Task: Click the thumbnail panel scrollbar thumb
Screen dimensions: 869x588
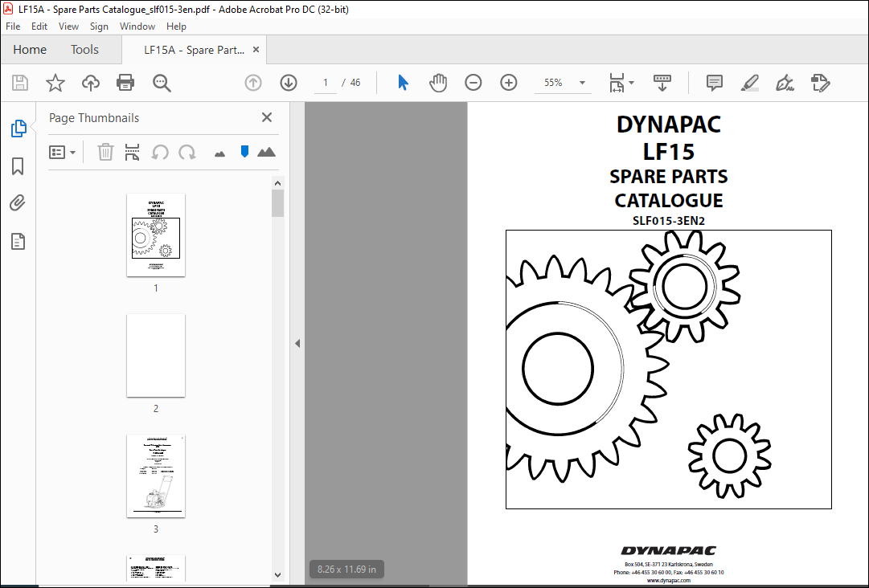Action: [x=277, y=203]
